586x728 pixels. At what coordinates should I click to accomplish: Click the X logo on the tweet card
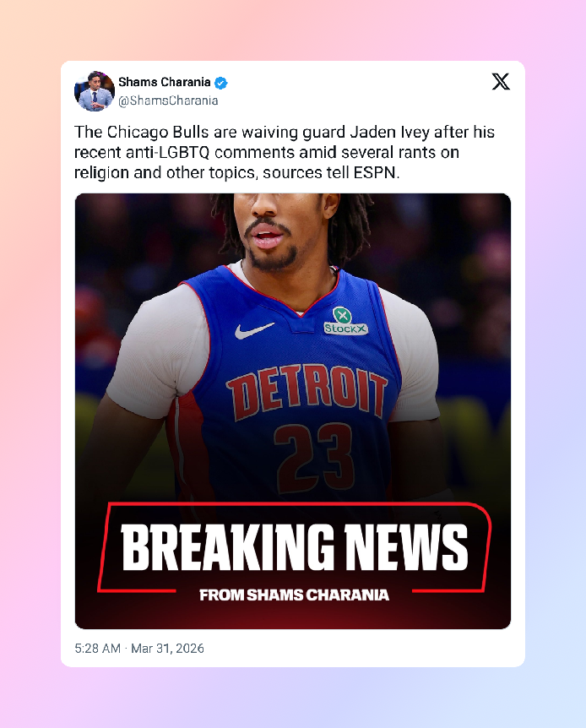[501, 82]
